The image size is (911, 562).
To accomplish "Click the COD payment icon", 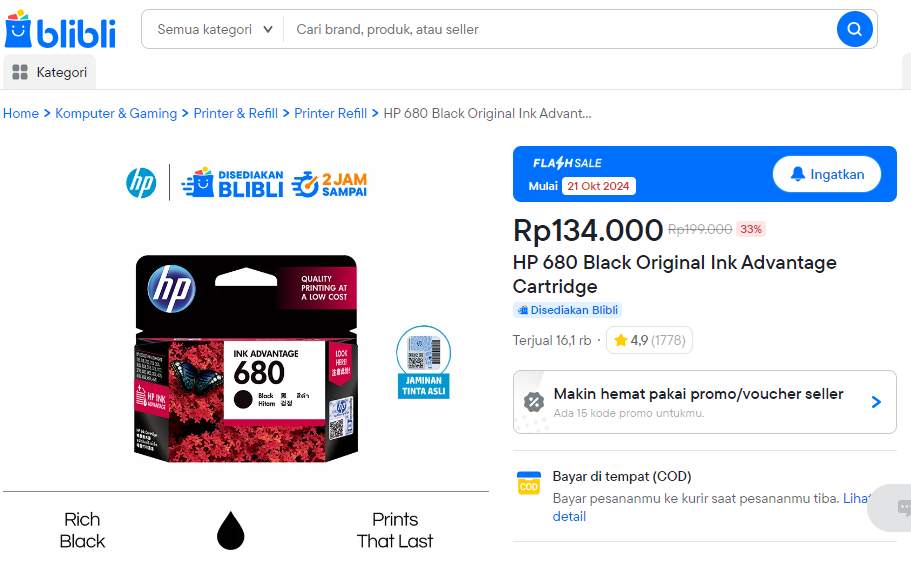I will [x=528, y=485].
